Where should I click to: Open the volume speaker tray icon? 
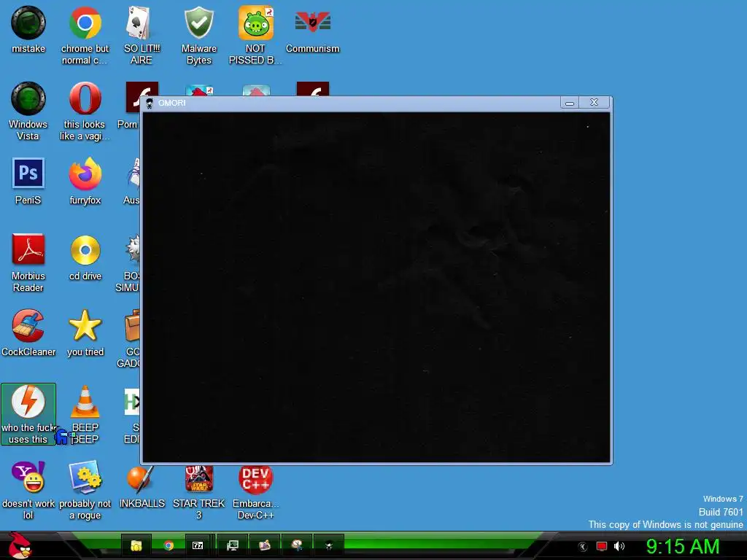point(619,546)
